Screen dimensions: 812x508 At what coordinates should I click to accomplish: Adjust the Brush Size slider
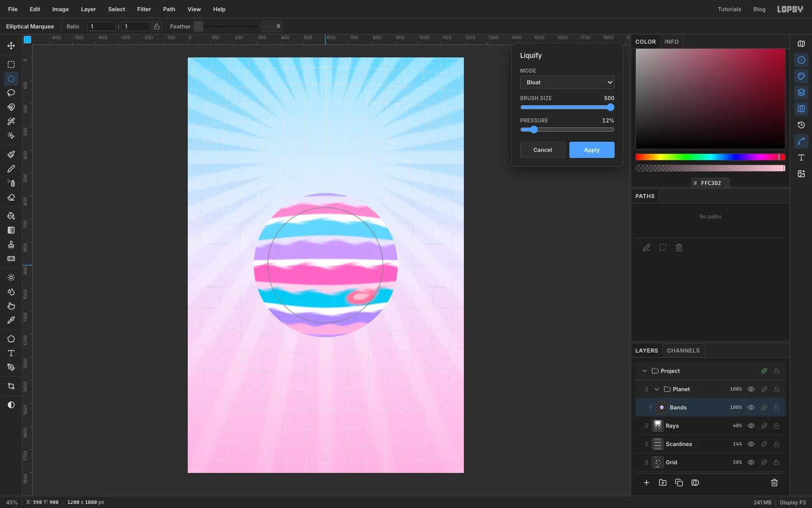[x=567, y=107]
